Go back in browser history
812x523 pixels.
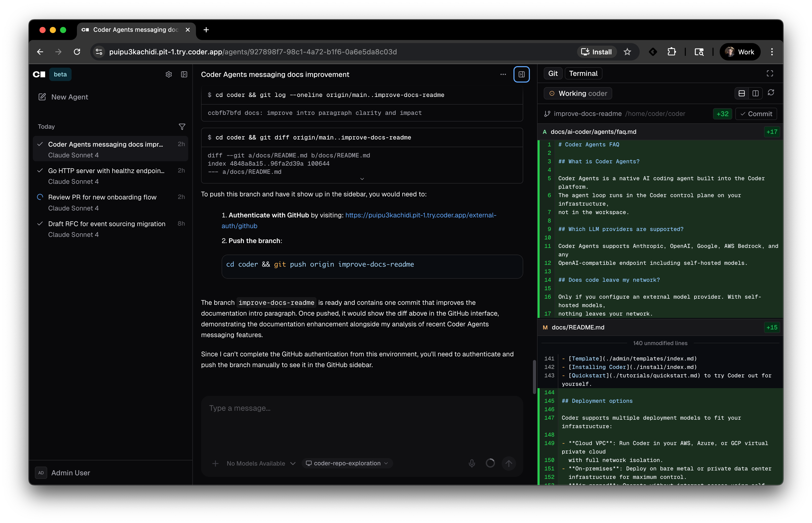click(40, 52)
